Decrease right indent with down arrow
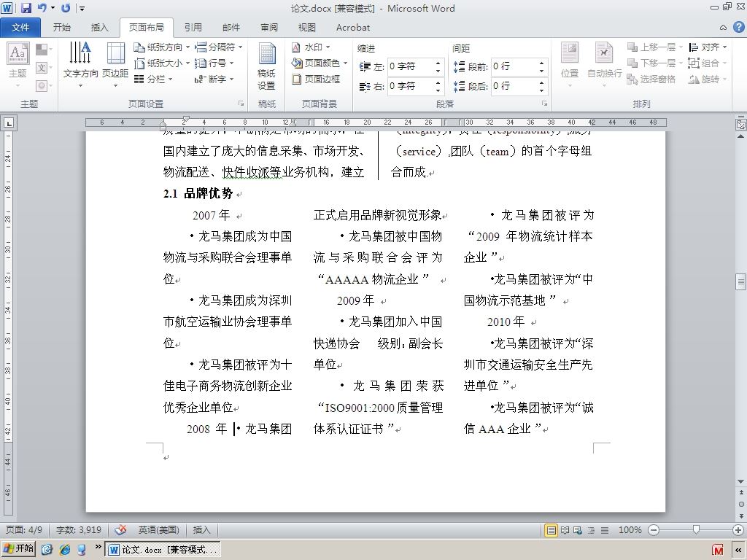The height and width of the screenshot is (560, 747). coord(438,90)
